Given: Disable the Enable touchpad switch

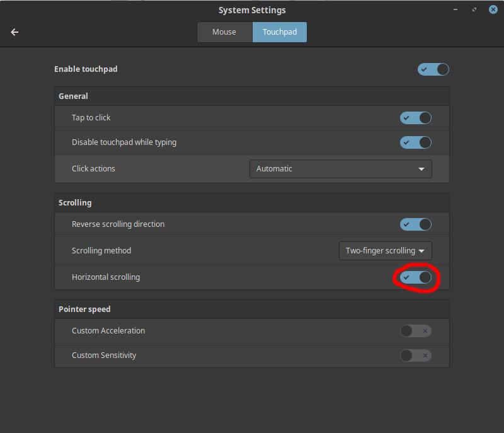Looking at the screenshot, I should pos(433,69).
